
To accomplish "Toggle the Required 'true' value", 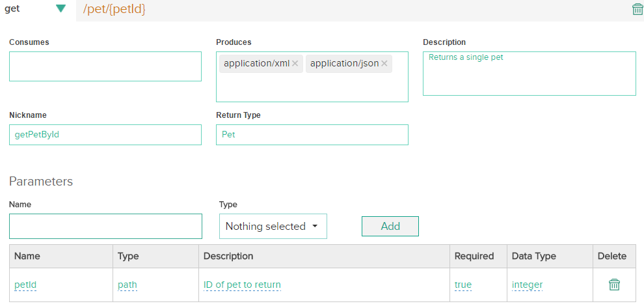I will (x=463, y=285).
